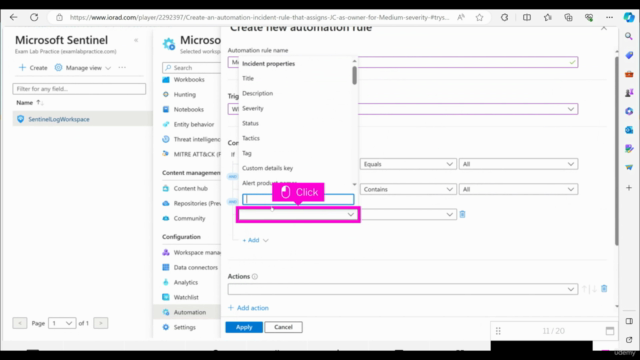Collapse the Microsoft Sentinel list pane
The height and width of the screenshot is (360, 640).
tap(136, 40)
